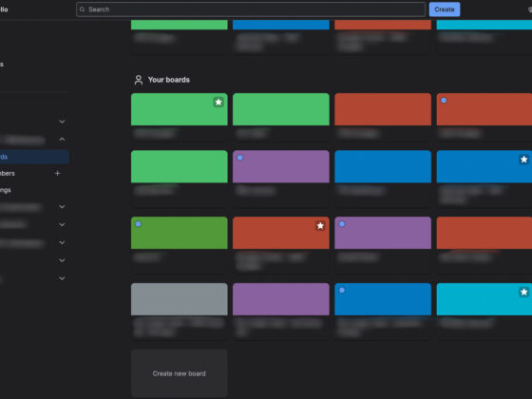Viewport: 532px width, 399px height.
Task: Collapse the expanded workspace with the up chevron
Action: tap(62, 140)
